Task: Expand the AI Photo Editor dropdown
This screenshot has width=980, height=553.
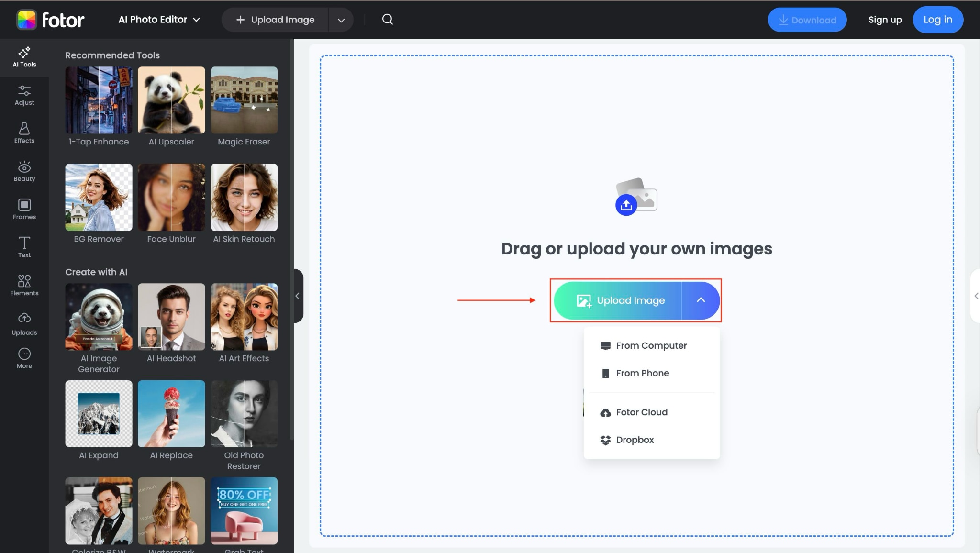Action: point(159,20)
